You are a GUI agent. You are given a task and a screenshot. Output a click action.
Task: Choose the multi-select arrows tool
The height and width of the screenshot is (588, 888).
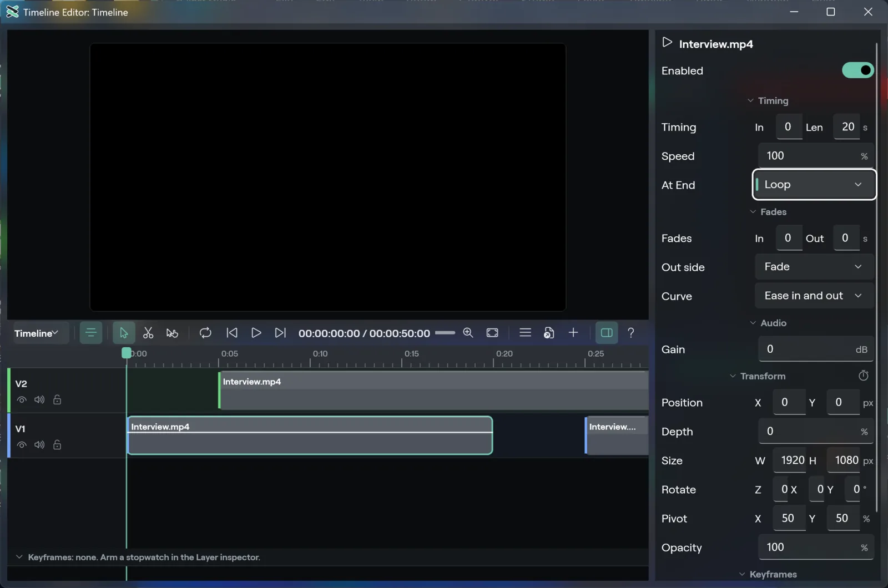click(x=172, y=333)
